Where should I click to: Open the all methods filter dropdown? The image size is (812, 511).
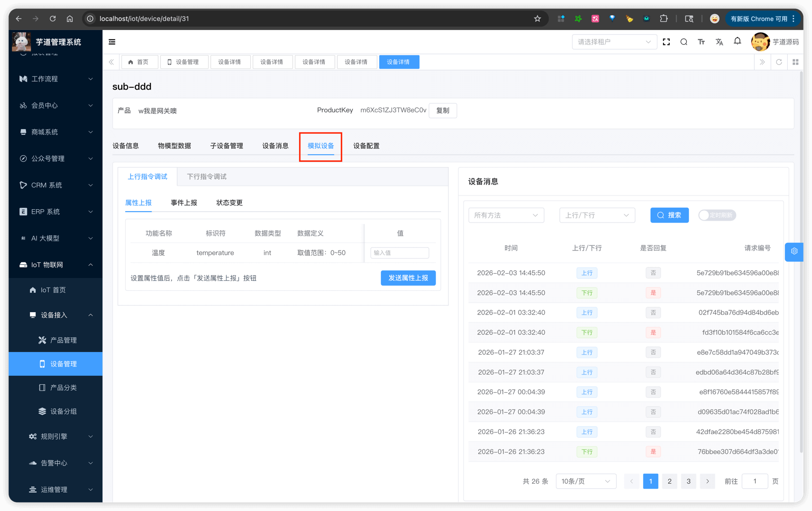506,215
